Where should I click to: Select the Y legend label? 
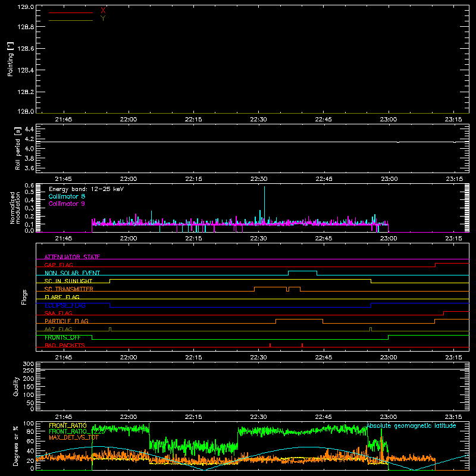pyautogui.click(x=103, y=18)
